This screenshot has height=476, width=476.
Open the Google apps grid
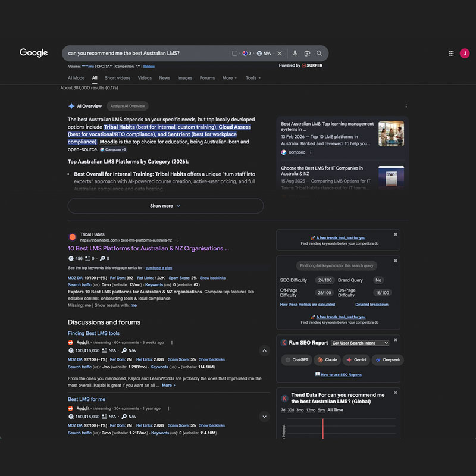coord(451,54)
